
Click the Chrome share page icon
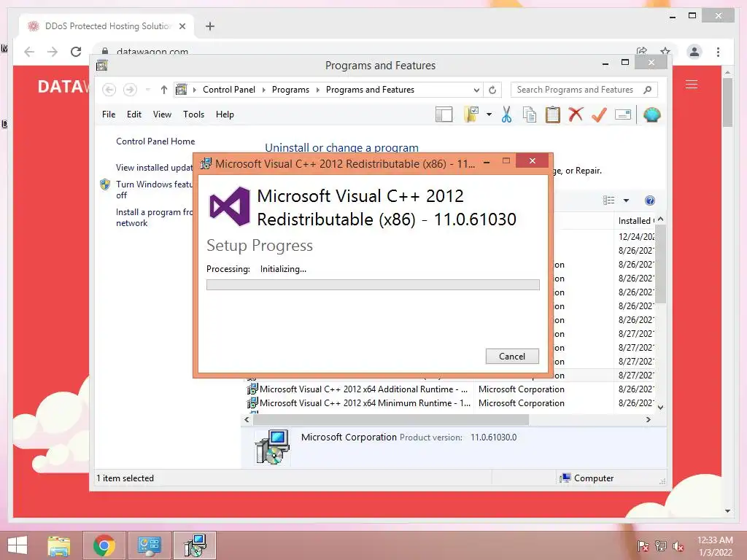point(642,52)
